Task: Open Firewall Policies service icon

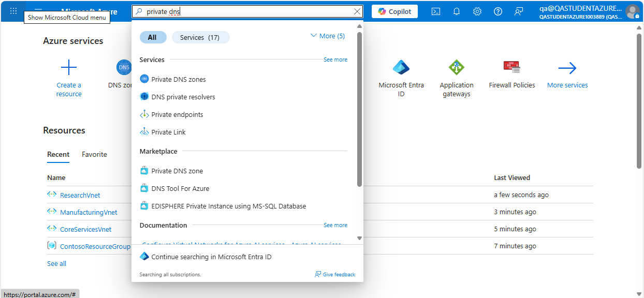Action: (x=511, y=68)
